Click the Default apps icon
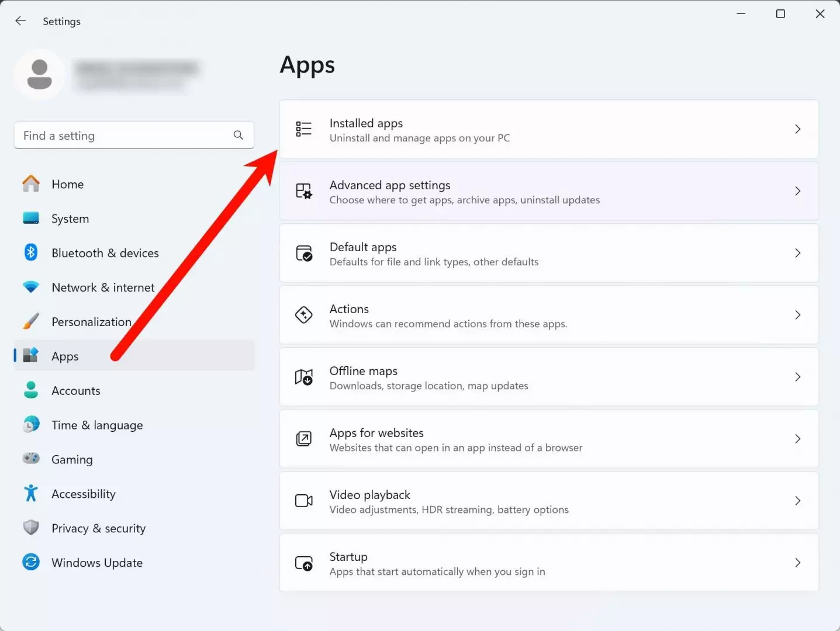Screen dimensions: 840x631 [x=304, y=253]
